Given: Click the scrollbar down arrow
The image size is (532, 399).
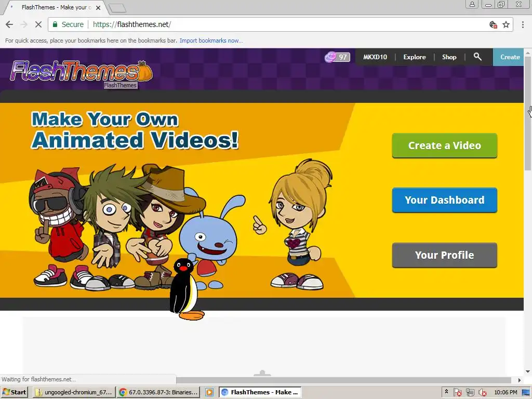Looking at the screenshot, I should click(528, 371).
